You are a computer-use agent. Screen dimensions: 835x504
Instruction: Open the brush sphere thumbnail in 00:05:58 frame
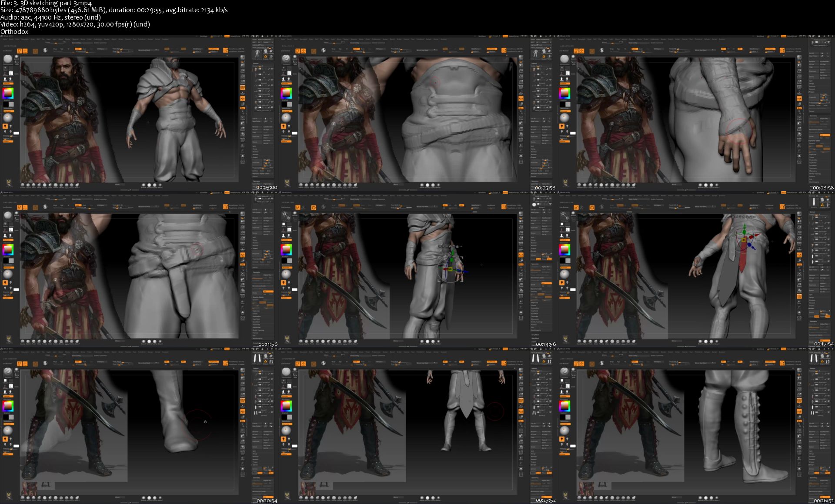pos(286,59)
